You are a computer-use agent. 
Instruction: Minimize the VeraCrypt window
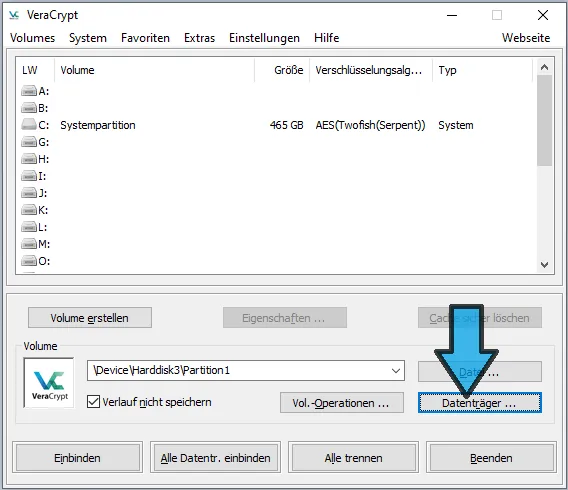pyautogui.click(x=452, y=15)
